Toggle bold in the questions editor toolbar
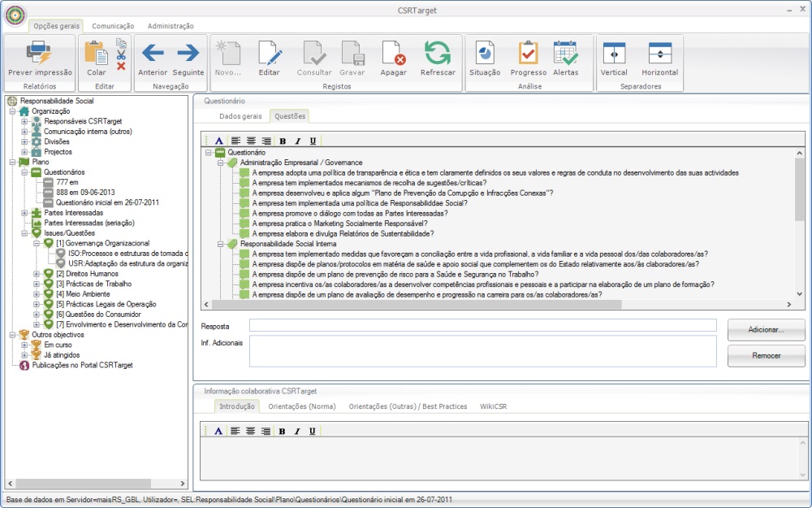This screenshot has width=812, height=508. tap(283, 141)
